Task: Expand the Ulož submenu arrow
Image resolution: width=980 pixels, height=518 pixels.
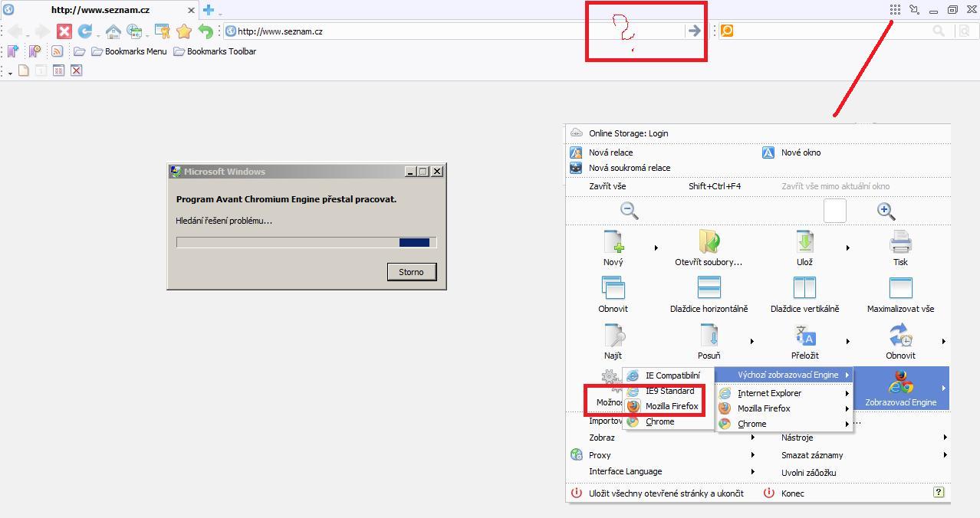Action: pos(847,248)
